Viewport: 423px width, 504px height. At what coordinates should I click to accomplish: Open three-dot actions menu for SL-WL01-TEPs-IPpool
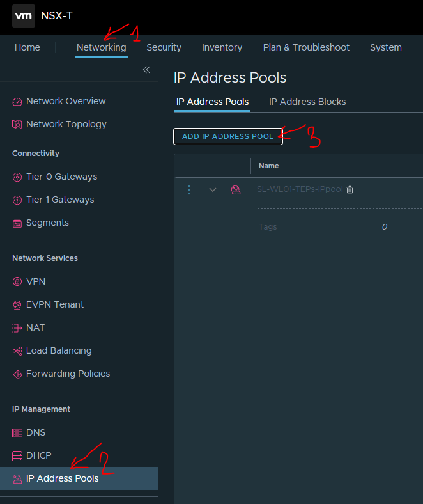pyautogui.click(x=189, y=190)
